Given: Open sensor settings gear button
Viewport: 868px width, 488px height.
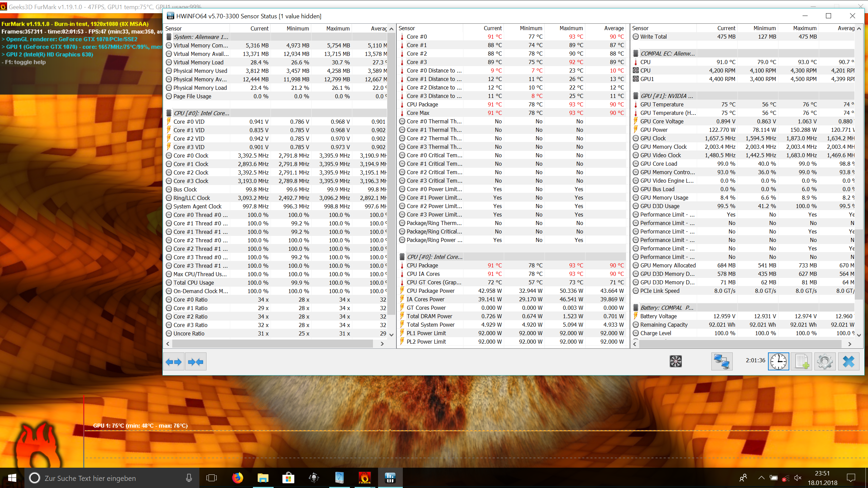Looking at the screenshot, I should (825, 362).
